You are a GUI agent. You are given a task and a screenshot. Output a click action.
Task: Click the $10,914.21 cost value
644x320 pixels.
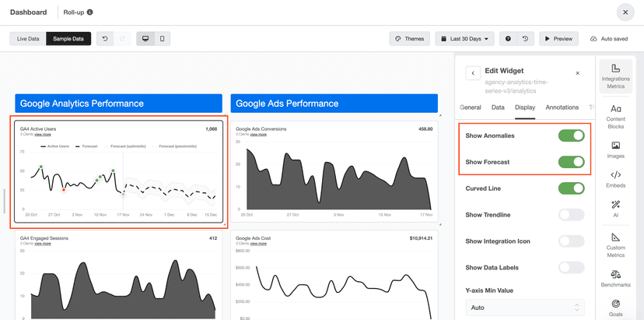click(x=421, y=238)
